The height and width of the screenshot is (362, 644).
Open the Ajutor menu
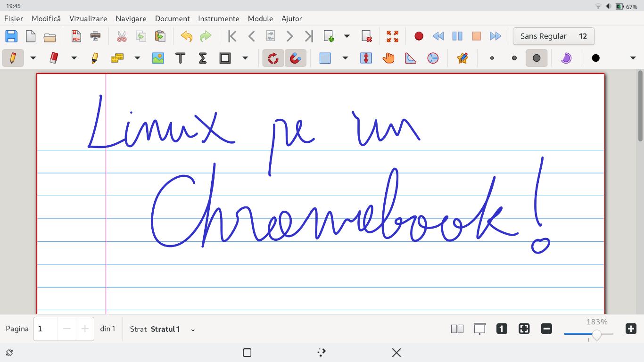(x=292, y=18)
